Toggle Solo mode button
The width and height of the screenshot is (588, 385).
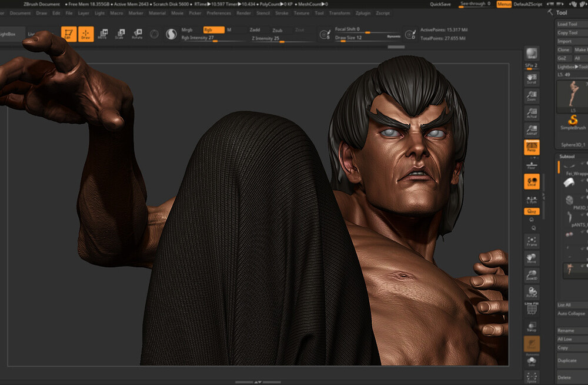[x=532, y=361]
